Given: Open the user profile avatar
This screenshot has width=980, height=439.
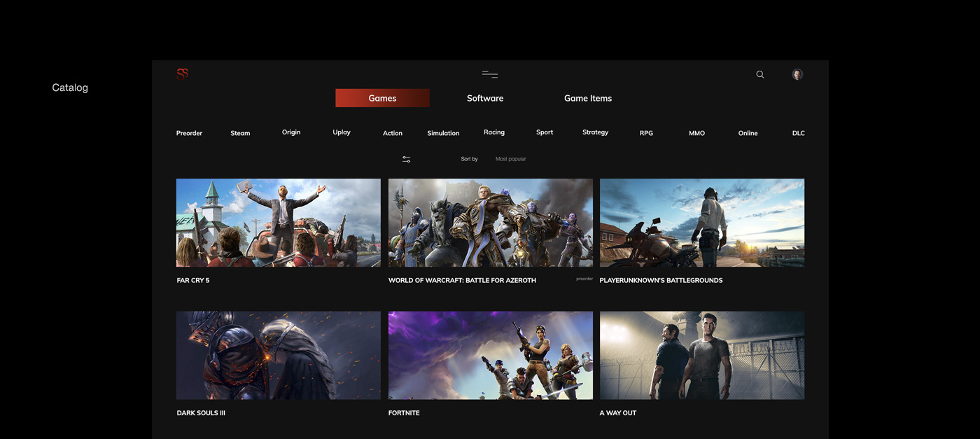Looking at the screenshot, I should click(797, 74).
